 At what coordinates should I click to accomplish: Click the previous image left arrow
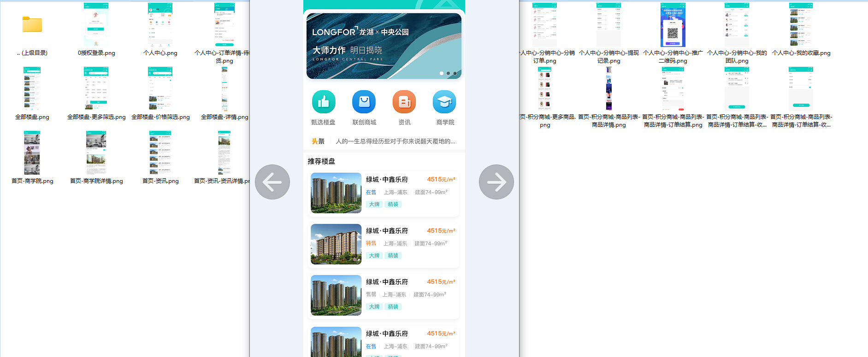pyautogui.click(x=272, y=182)
